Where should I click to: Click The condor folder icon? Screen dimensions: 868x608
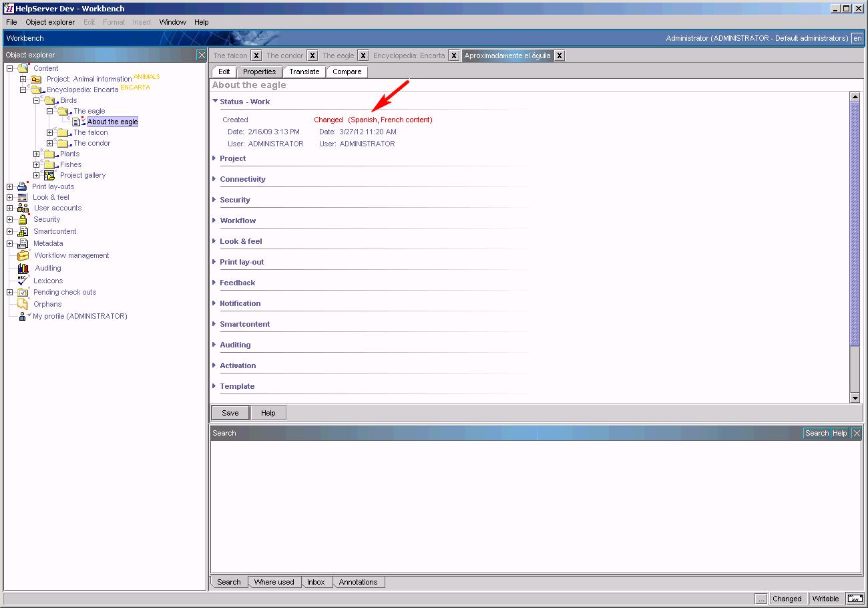[x=63, y=143]
